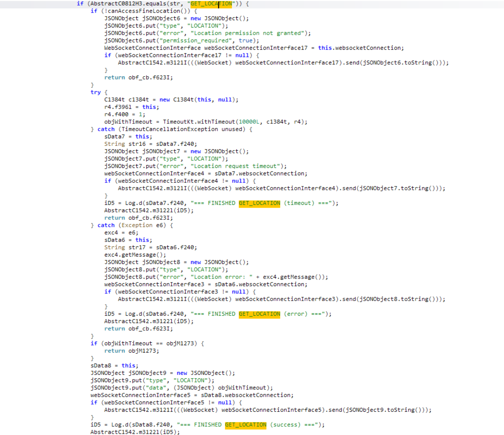The height and width of the screenshot is (435, 504).
Task: Click the 10000L timeout value
Action: point(249,122)
